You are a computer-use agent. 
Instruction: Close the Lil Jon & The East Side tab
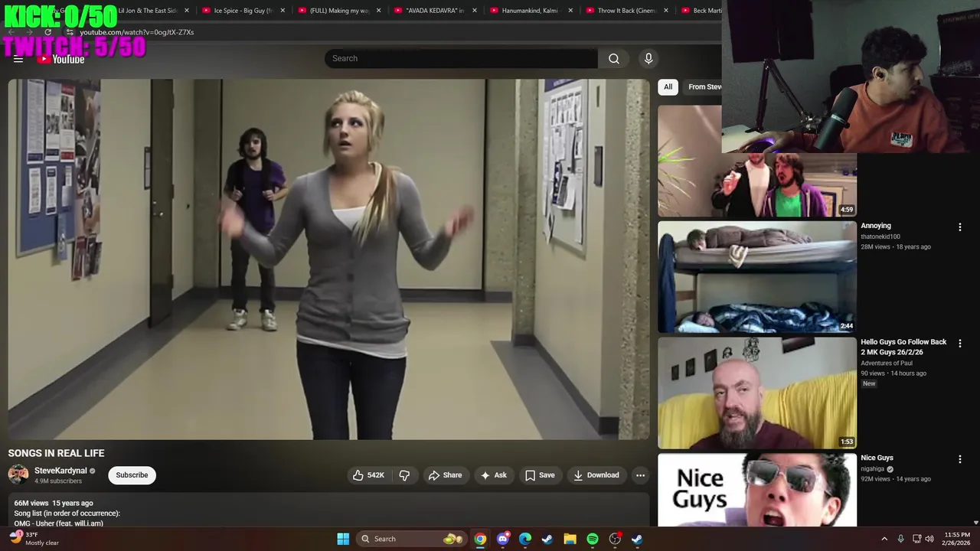click(x=187, y=11)
